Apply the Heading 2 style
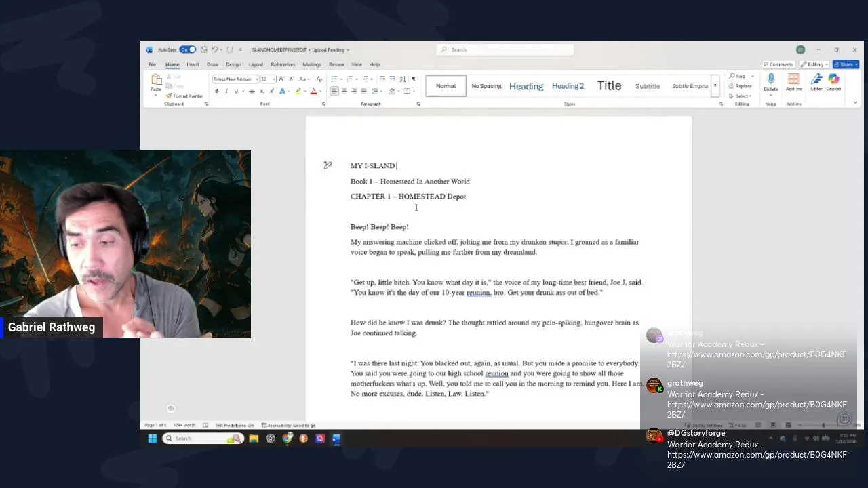Image resolution: width=868 pixels, height=488 pixels. 568,86
